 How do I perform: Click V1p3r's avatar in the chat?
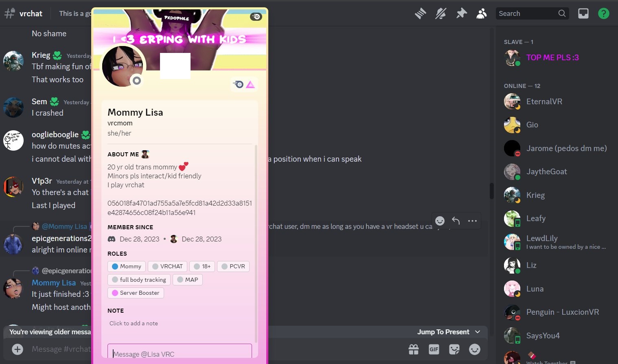click(13, 187)
